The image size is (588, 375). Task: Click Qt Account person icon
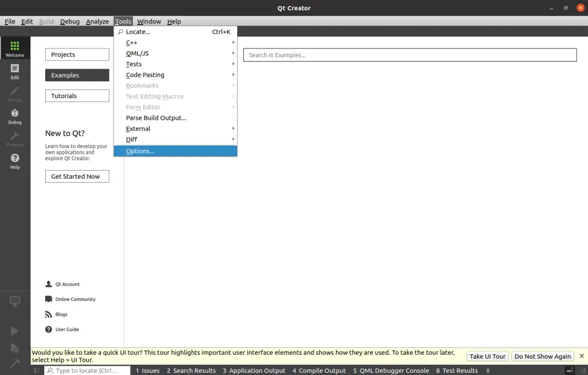pos(48,284)
